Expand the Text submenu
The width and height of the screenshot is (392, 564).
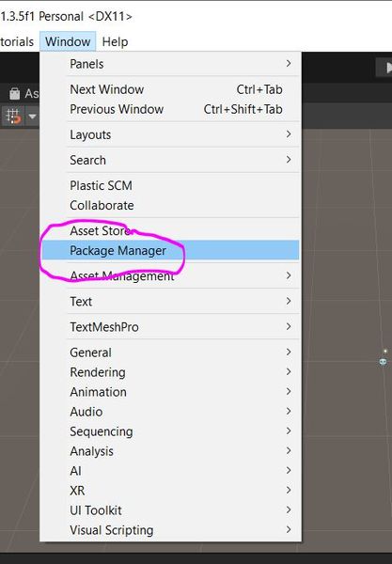[170, 301]
